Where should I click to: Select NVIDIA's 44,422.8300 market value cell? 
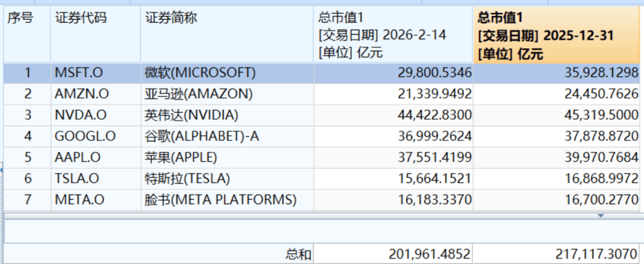pos(432,115)
